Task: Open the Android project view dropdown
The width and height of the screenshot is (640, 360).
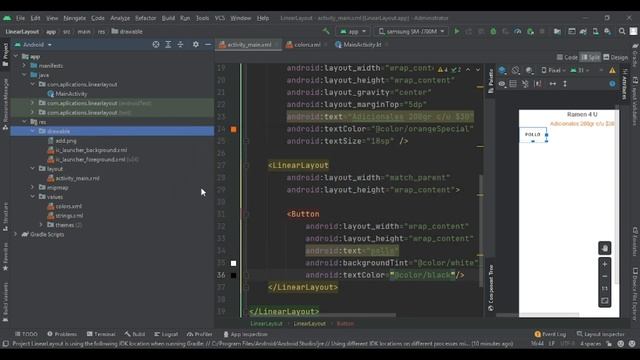Action: click(x=33, y=44)
